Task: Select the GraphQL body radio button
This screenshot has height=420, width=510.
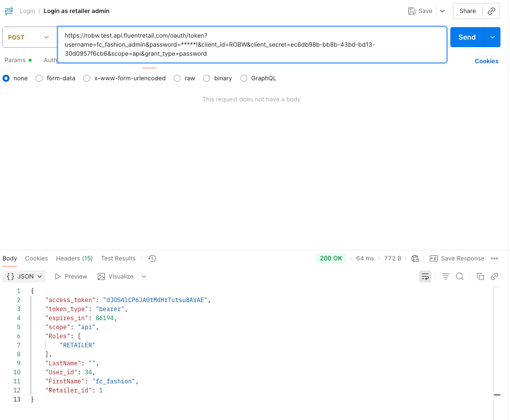Action: coord(244,78)
